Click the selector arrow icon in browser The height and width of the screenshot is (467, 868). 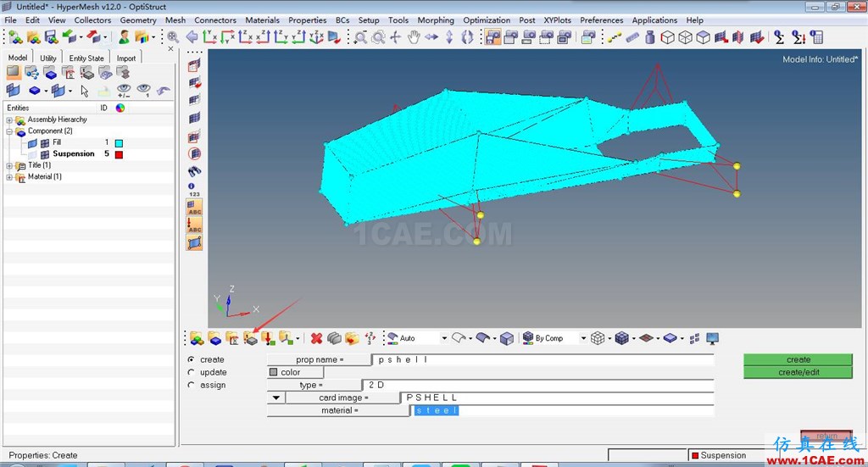[x=85, y=91]
